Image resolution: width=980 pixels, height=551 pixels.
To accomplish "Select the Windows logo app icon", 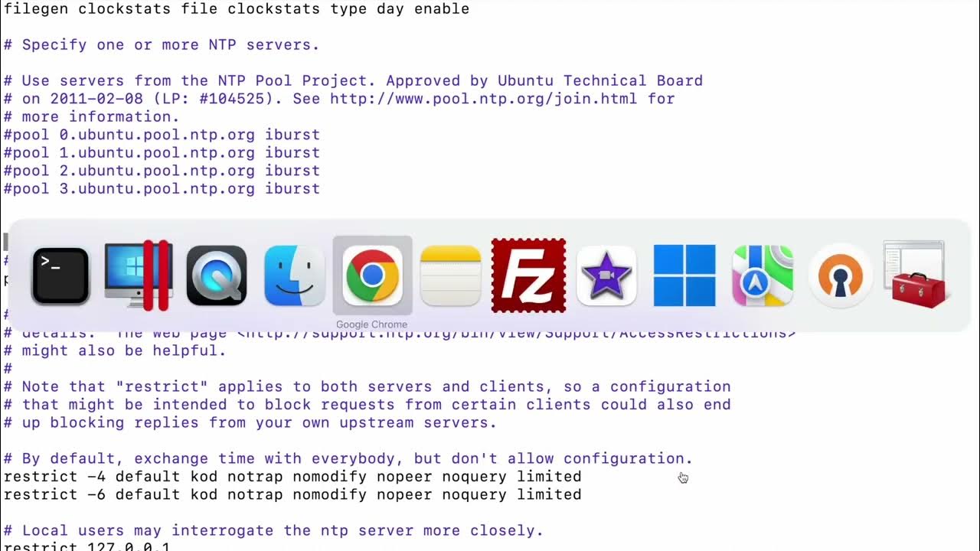I will coord(684,275).
